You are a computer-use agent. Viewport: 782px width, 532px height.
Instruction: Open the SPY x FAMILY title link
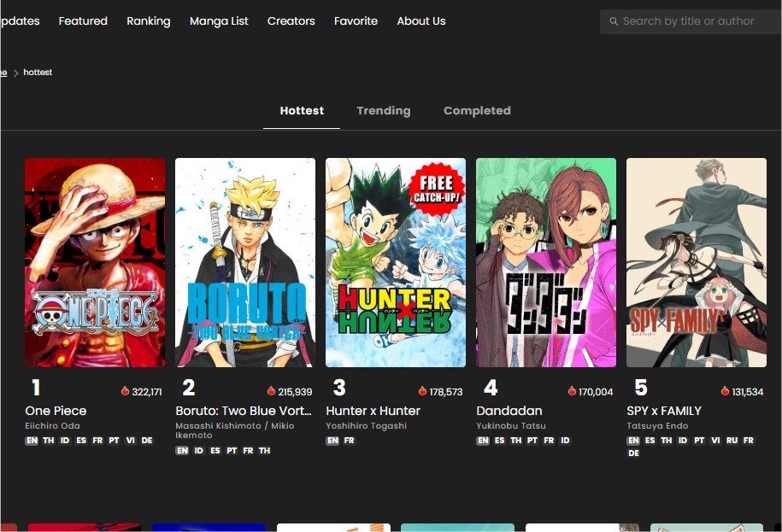664,411
